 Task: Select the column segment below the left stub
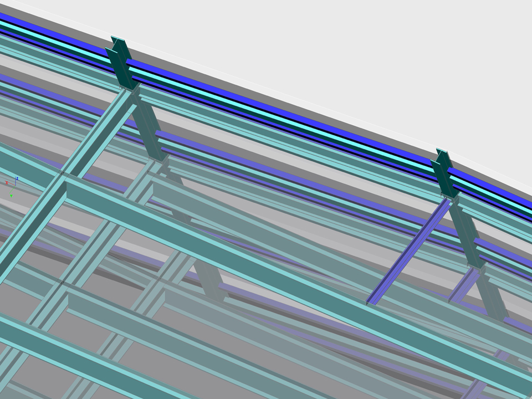tap(147, 126)
